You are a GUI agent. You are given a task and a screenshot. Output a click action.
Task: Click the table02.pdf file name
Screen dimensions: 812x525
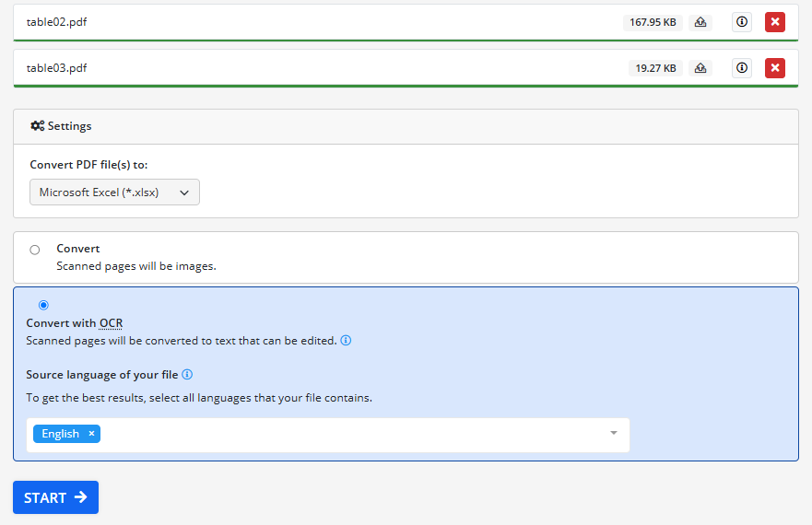57,22
